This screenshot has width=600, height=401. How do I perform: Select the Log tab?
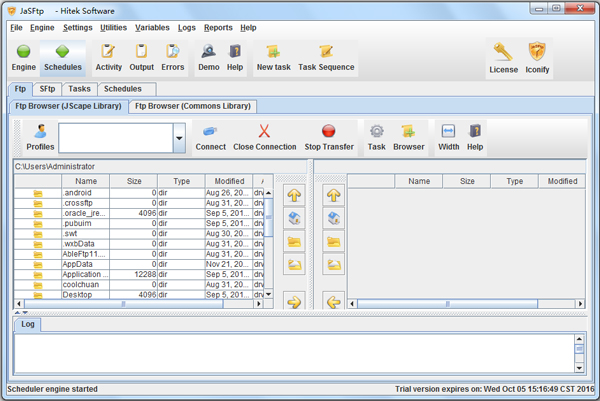(x=28, y=324)
